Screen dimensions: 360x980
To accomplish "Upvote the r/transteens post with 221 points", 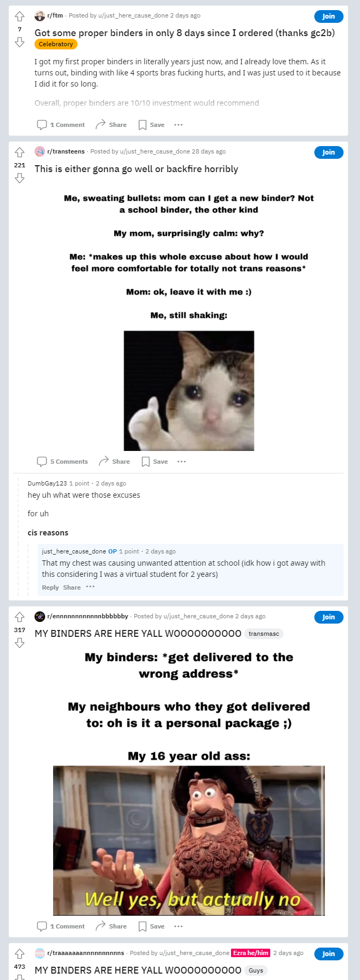I will coord(20,152).
